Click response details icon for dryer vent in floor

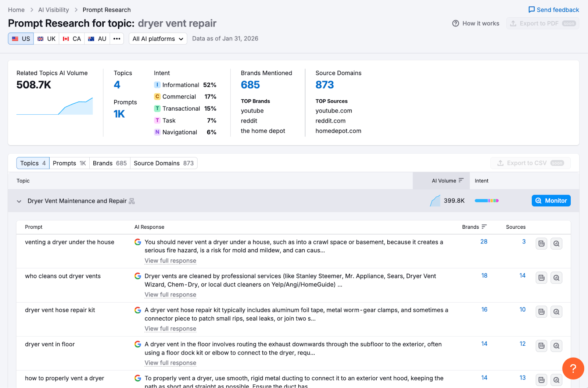[x=541, y=346]
